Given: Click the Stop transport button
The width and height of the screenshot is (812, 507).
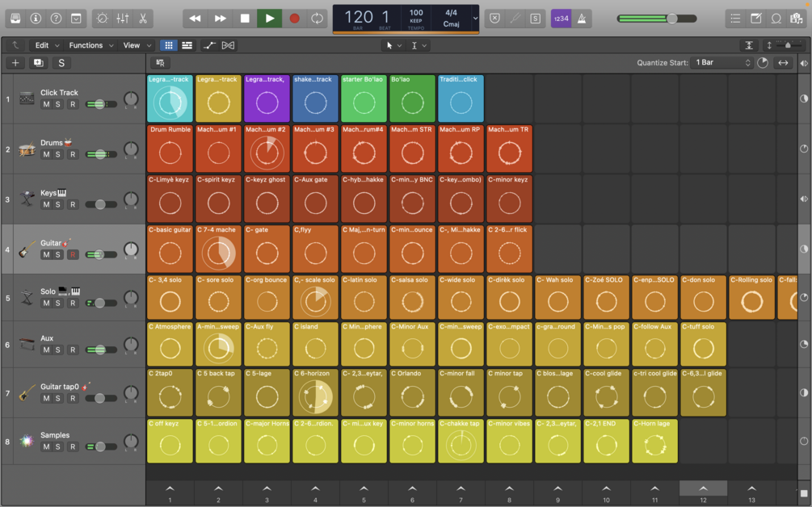Looking at the screenshot, I should tap(245, 19).
